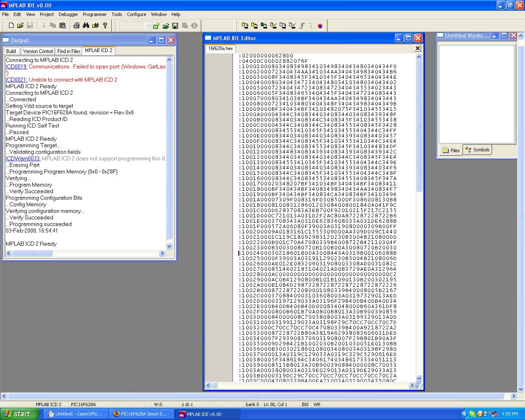
Task: Click the 'bank 0' status bar entry
Action: coord(252,404)
